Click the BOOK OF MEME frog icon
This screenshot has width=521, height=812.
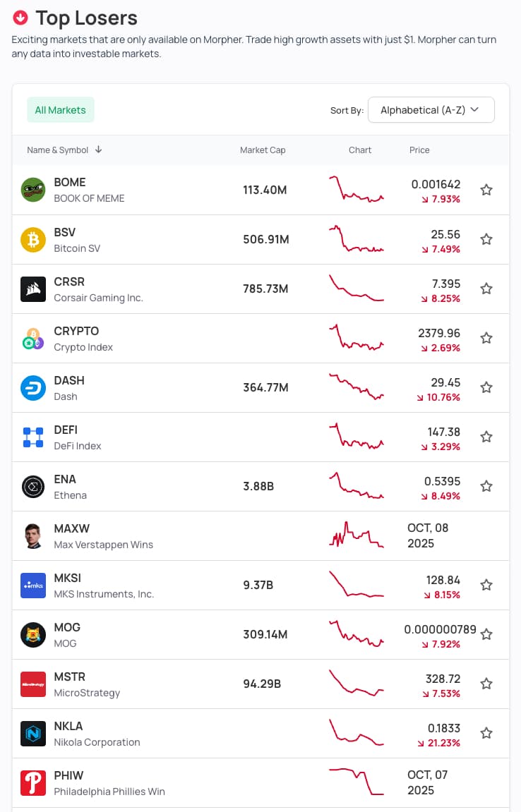(x=33, y=190)
